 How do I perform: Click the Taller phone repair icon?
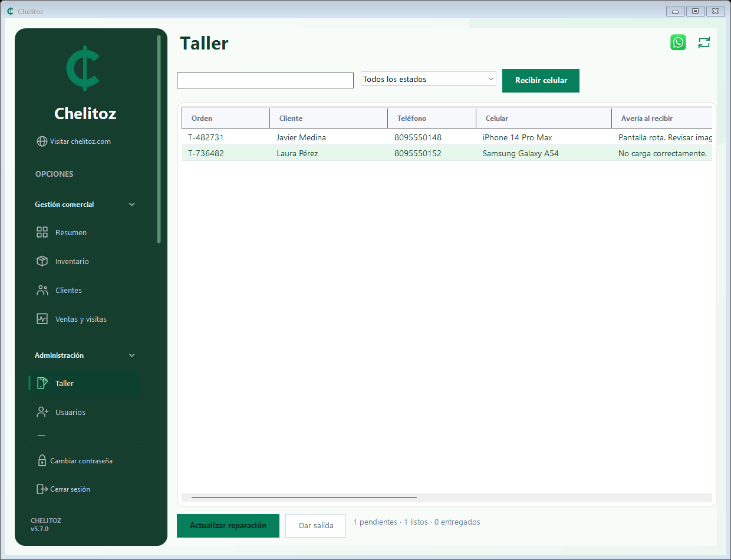(x=42, y=383)
